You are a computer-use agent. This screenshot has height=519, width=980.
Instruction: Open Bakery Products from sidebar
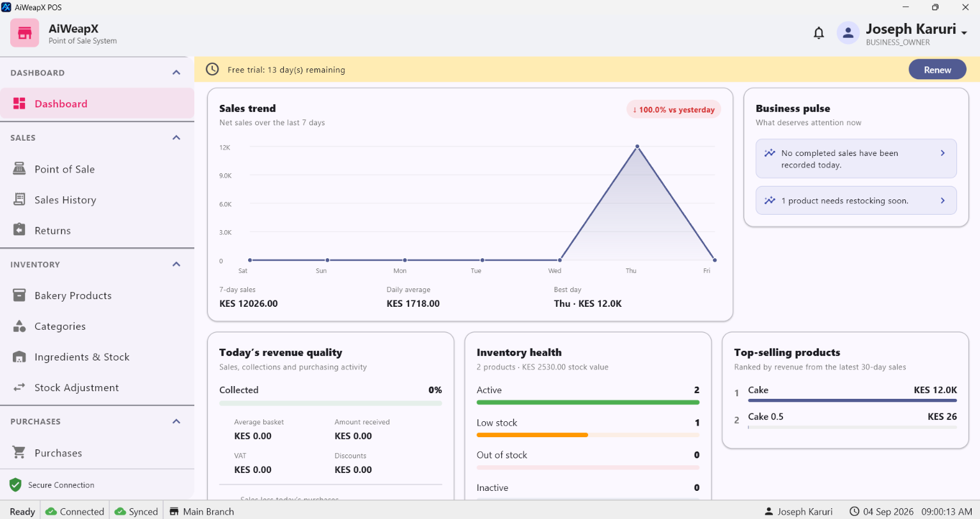click(97, 295)
